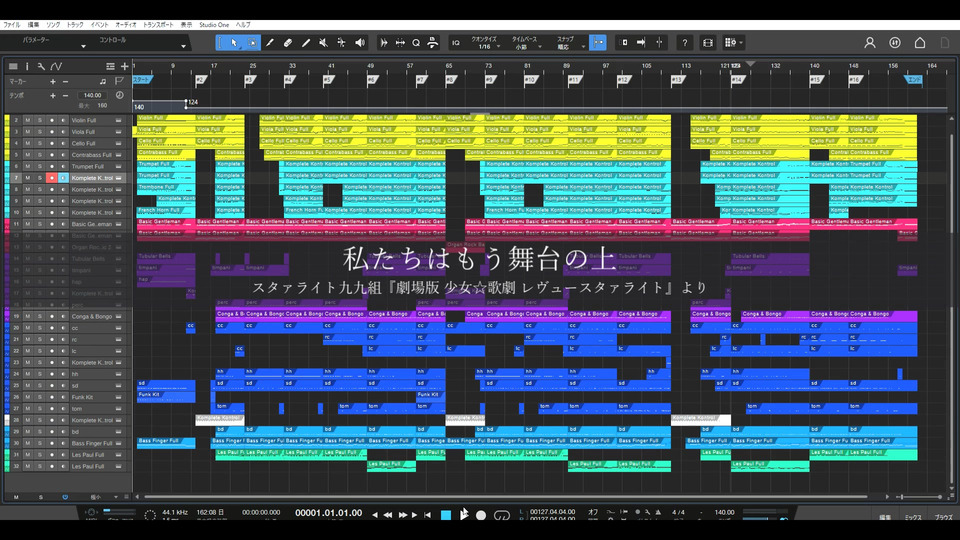This screenshot has width=960, height=540.
Task: Click the add tracks plus icon
Action: [x=124, y=66]
